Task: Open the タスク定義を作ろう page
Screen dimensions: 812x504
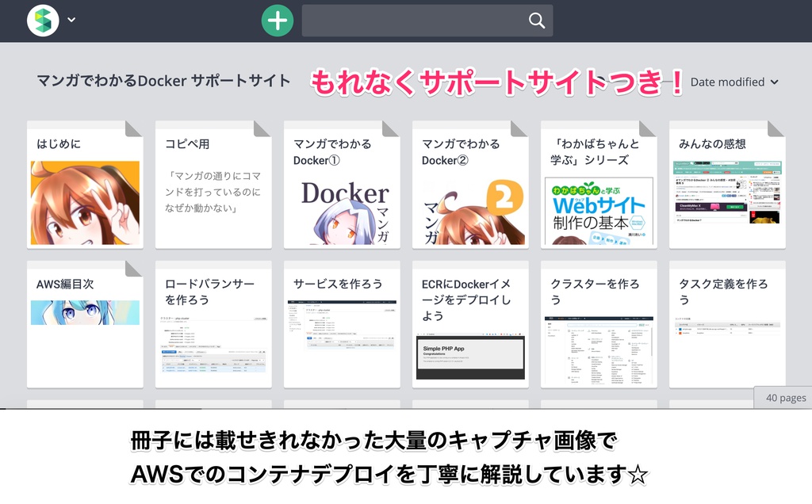Action: coord(727,325)
